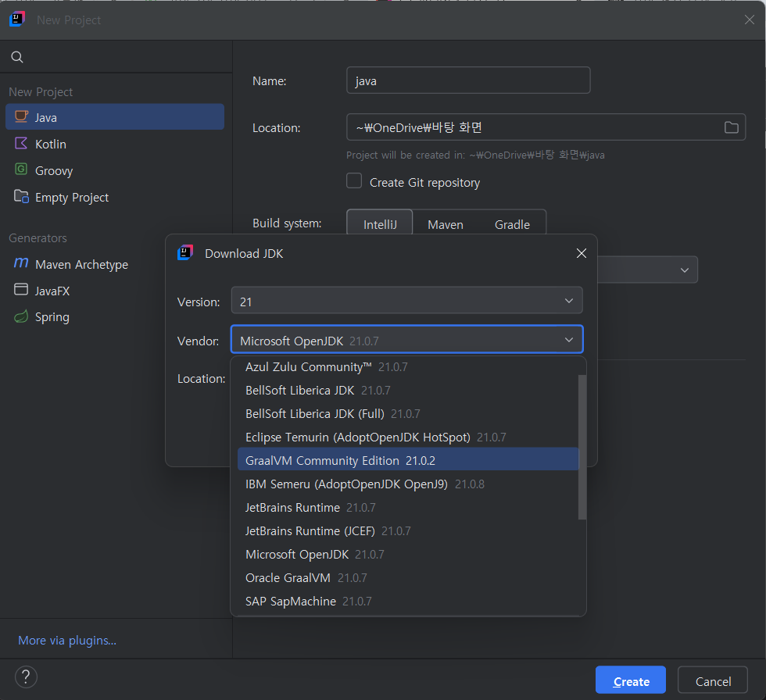
Task: Choose BellSoft Liberica JDK (Full) option
Action: tap(408, 414)
